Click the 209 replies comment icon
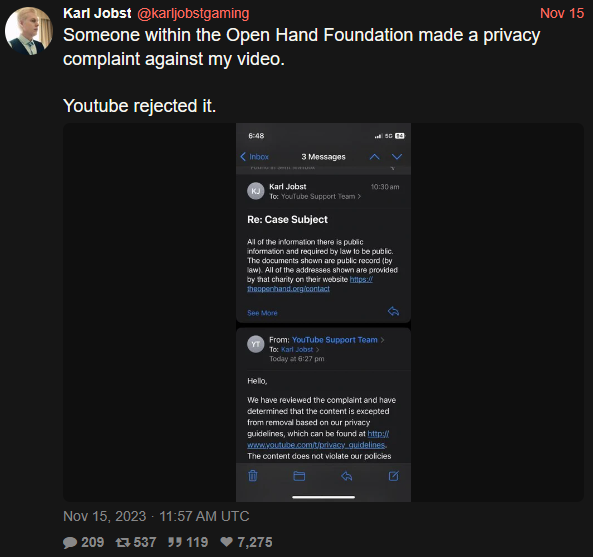 tap(70, 543)
